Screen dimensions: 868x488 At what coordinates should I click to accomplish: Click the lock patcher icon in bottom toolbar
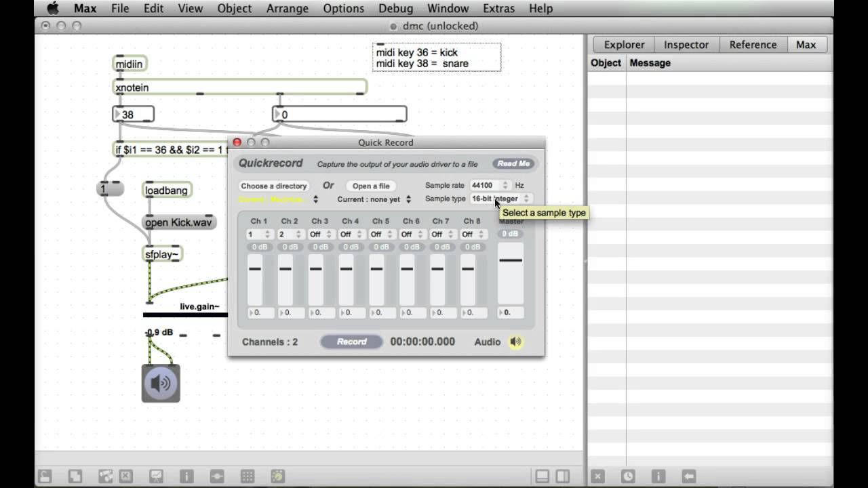[x=44, y=476]
